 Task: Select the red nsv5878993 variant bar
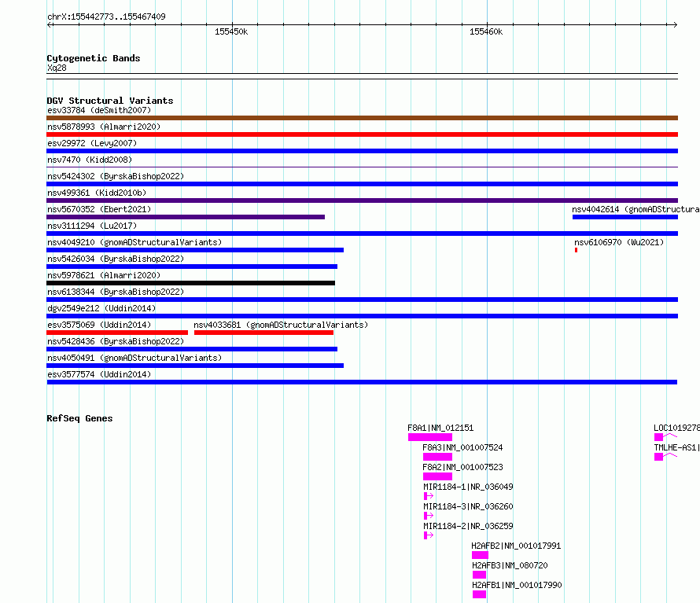click(x=362, y=134)
